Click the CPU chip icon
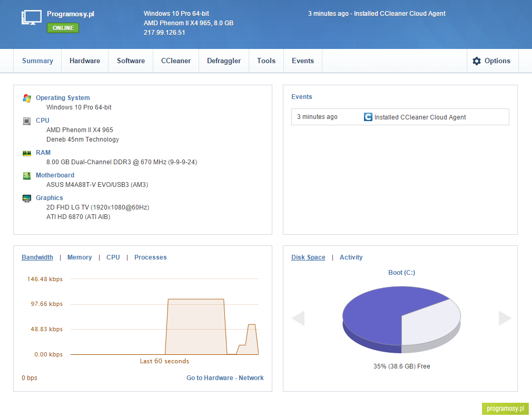Screen dimensions: 532x418 click(27, 121)
